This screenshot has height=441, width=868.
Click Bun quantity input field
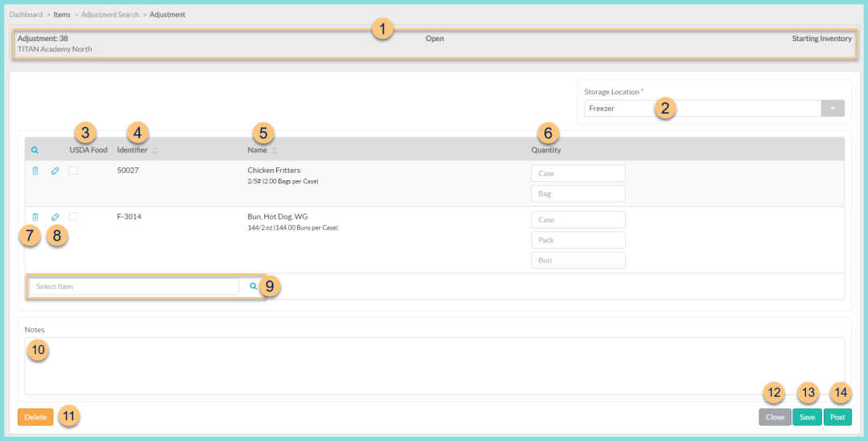pos(578,260)
